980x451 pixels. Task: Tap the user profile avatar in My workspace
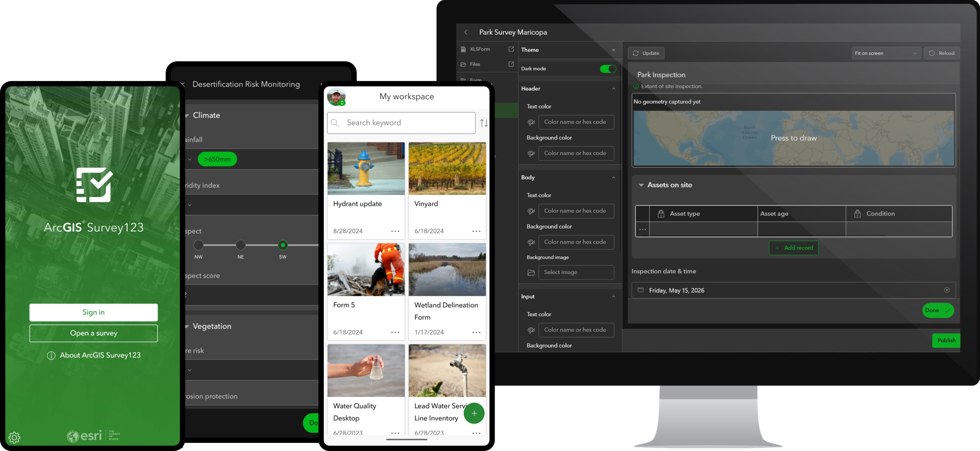[336, 97]
